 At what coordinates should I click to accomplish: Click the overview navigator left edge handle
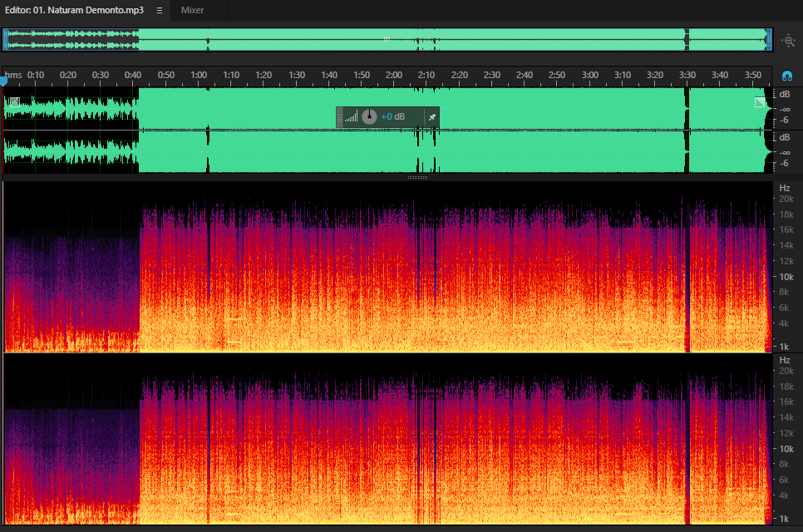(x=5, y=39)
